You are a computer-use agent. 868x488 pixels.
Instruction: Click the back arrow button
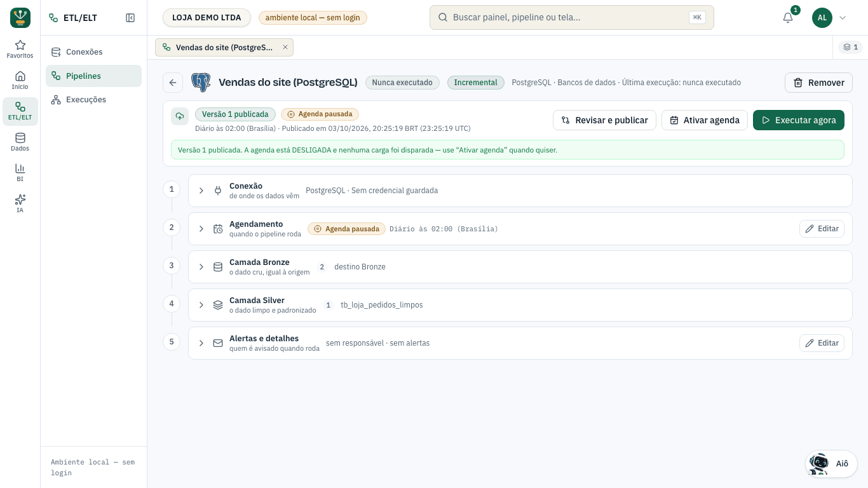173,83
